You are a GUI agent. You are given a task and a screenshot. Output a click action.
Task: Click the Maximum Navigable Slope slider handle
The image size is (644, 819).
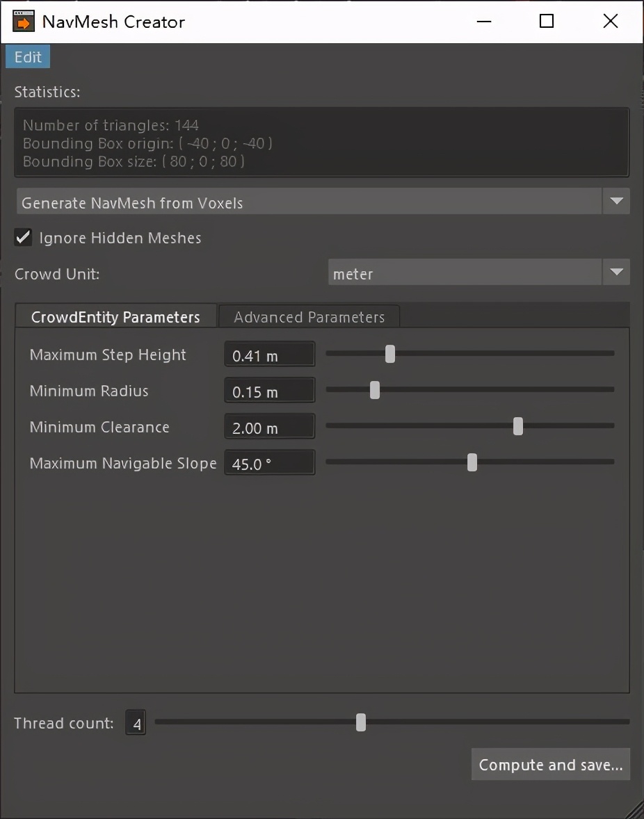coord(472,462)
